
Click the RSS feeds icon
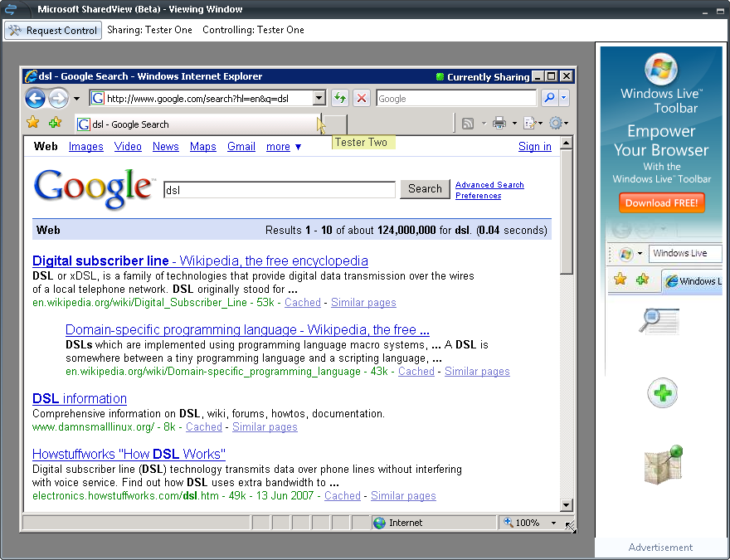(x=467, y=124)
